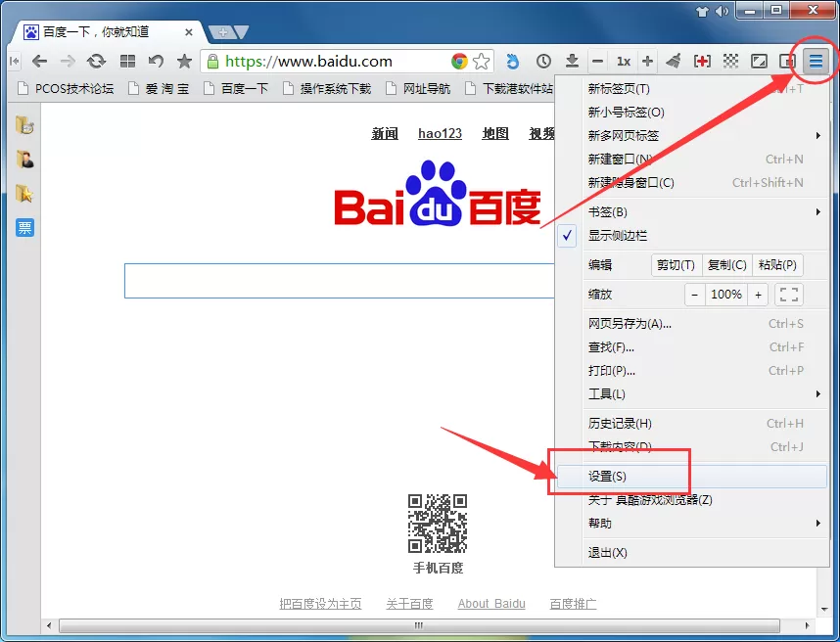840x642 pixels.
Task: Click the 剪切(T) cut button
Action: (677, 265)
